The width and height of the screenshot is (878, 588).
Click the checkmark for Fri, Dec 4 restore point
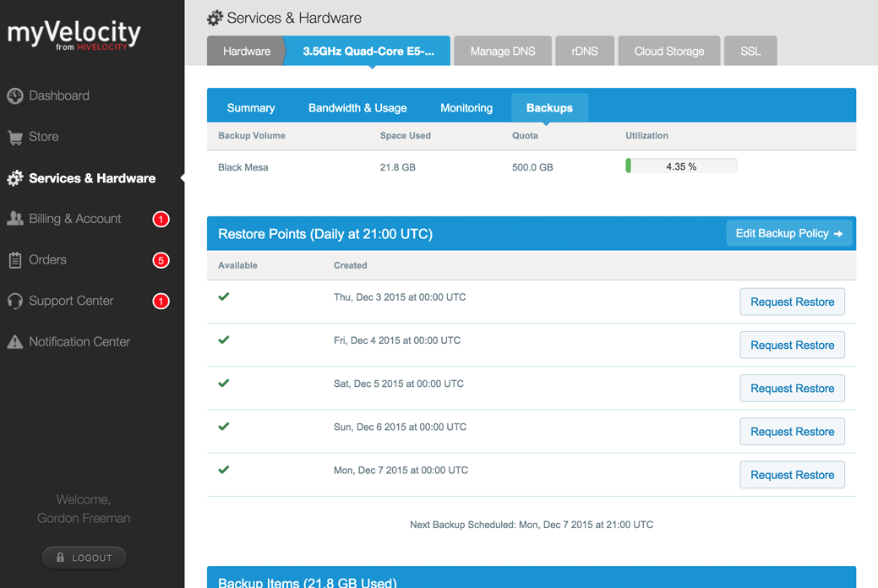click(224, 340)
